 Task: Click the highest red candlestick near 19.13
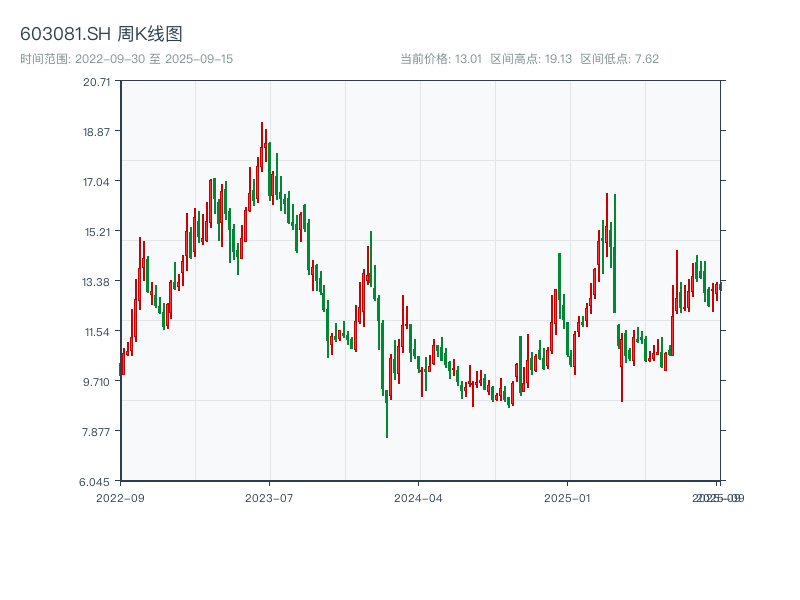coord(262,147)
